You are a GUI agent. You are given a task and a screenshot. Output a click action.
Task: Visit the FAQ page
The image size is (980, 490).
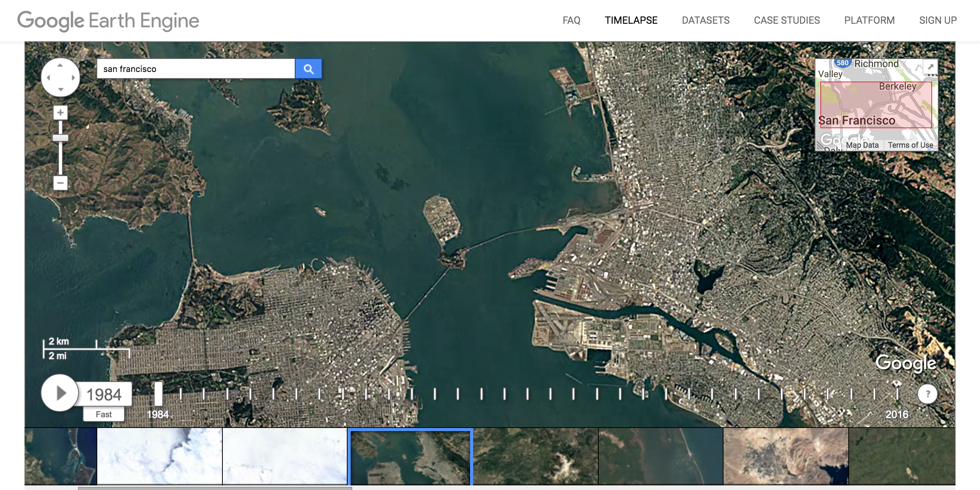[x=571, y=20]
